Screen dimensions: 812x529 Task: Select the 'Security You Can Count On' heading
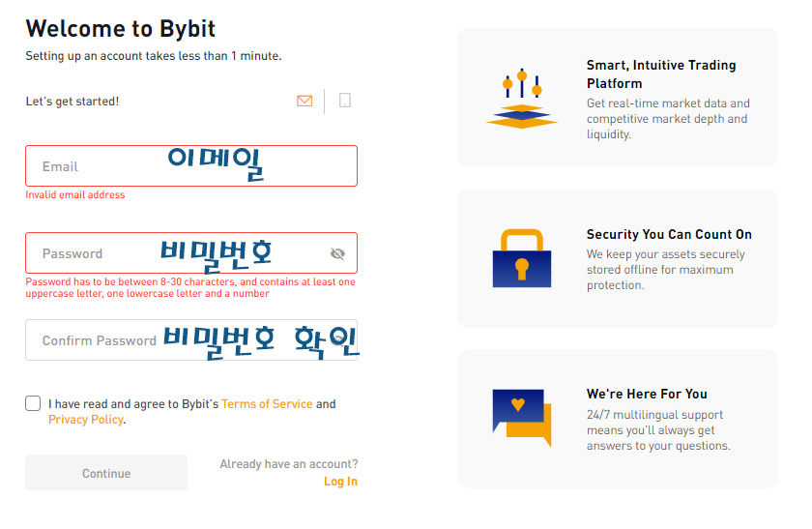[x=669, y=234]
